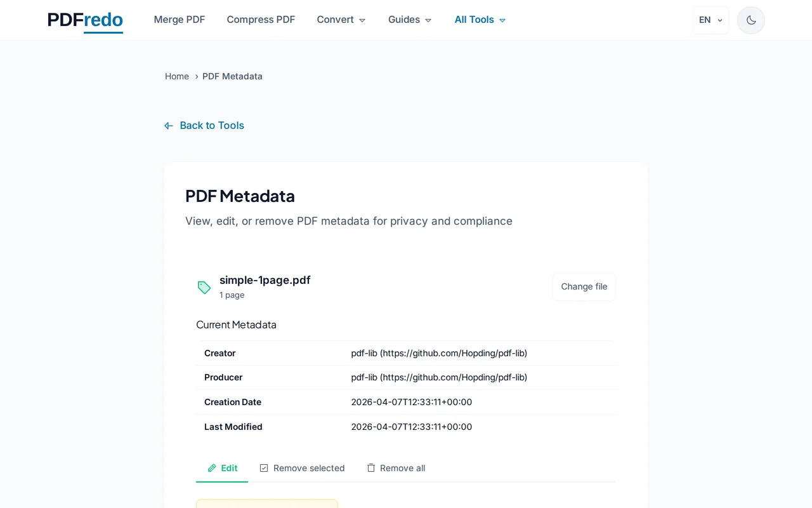
Task: Go to Compress PDF from the navigation
Action: point(261,20)
